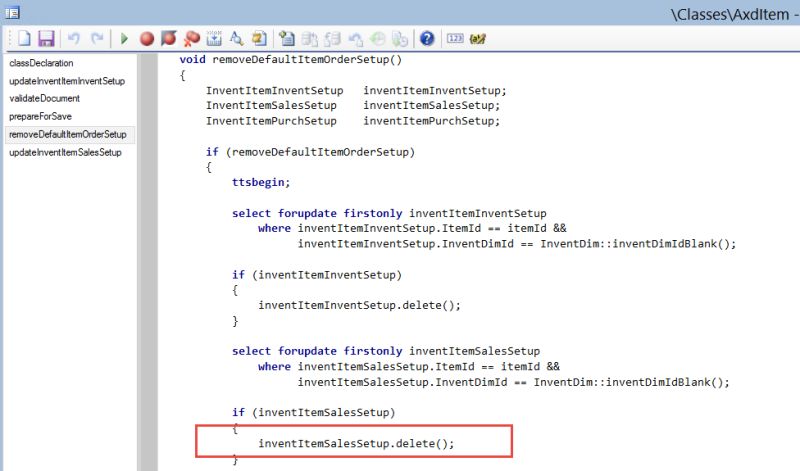Insert a breakpoint with the red circle

(147, 39)
